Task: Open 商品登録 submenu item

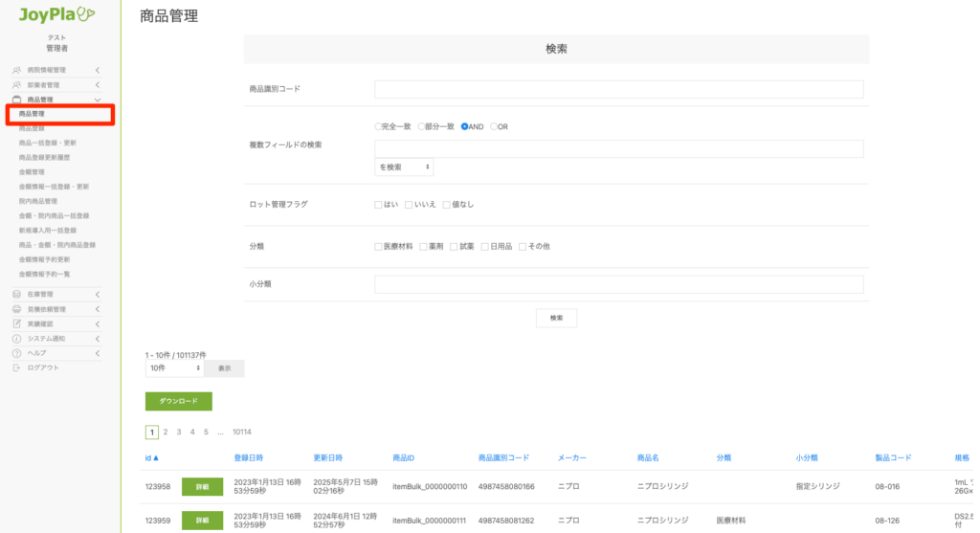Action: (32, 128)
